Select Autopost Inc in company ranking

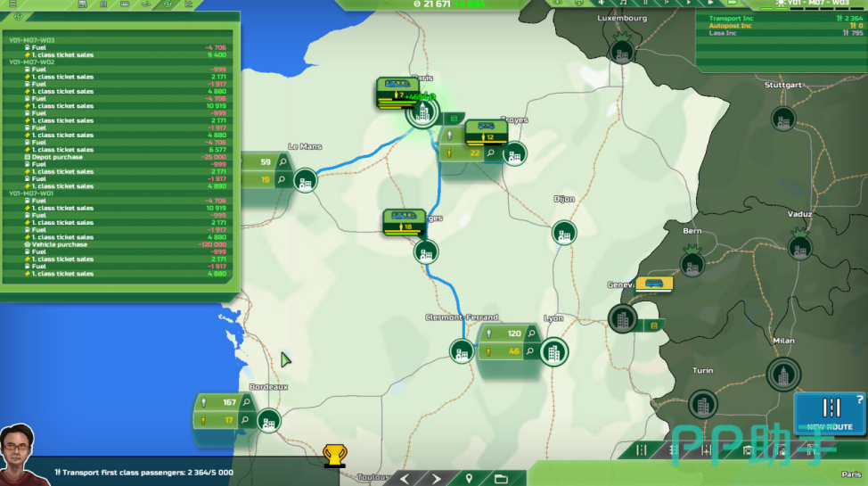[730, 26]
